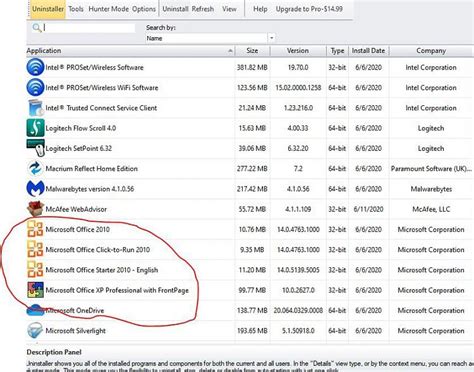Open the Help menu
Image resolution: width=474 pixels, height=372 pixels.
click(x=260, y=9)
